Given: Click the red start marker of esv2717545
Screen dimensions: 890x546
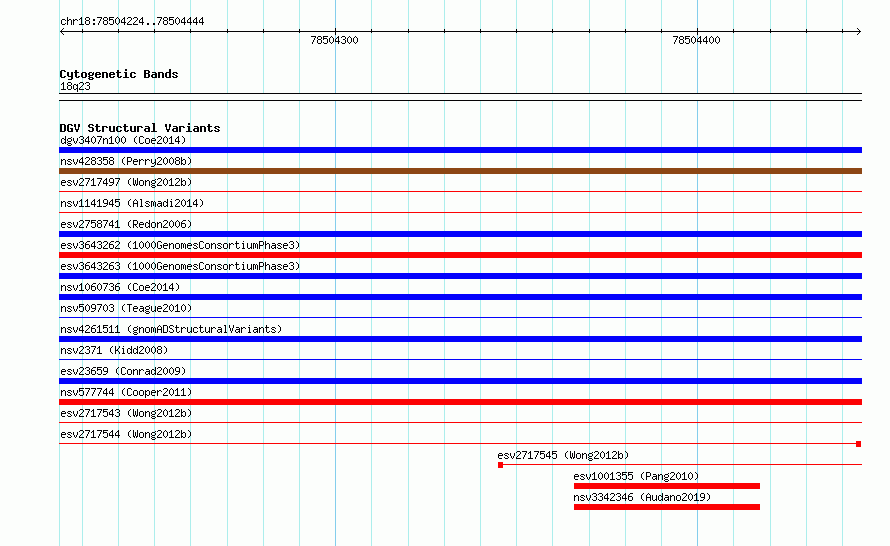Looking at the screenshot, I should click(501, 465).
